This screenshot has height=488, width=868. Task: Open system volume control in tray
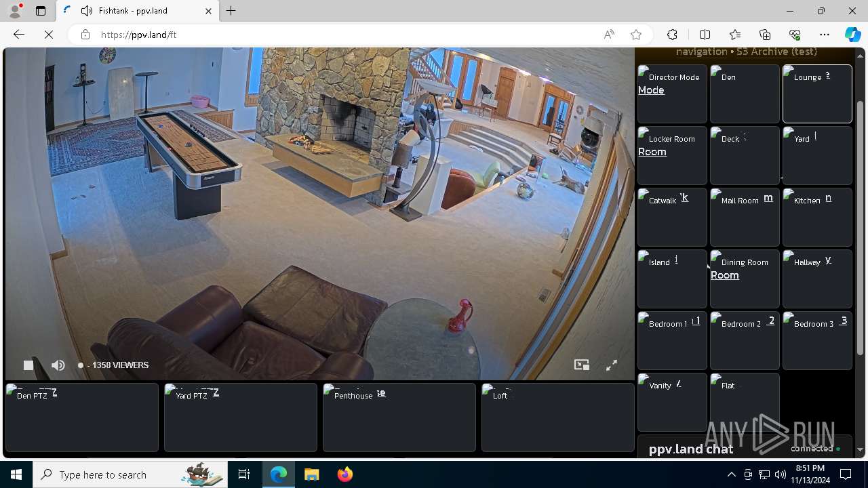(x=780, y=474)
